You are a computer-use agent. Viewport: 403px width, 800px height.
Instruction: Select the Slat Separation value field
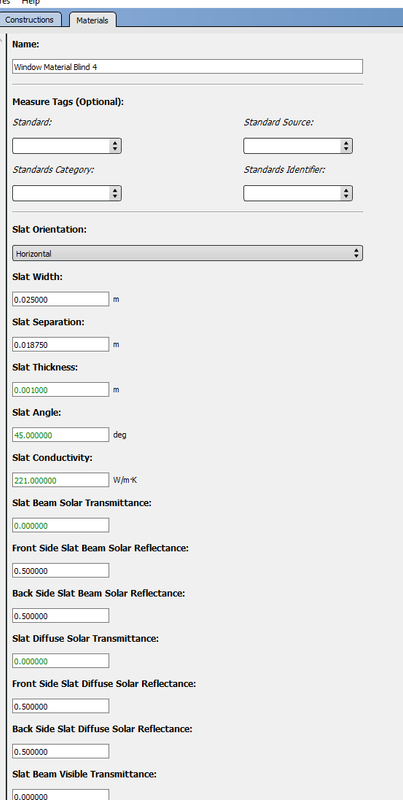click(61, 344)
